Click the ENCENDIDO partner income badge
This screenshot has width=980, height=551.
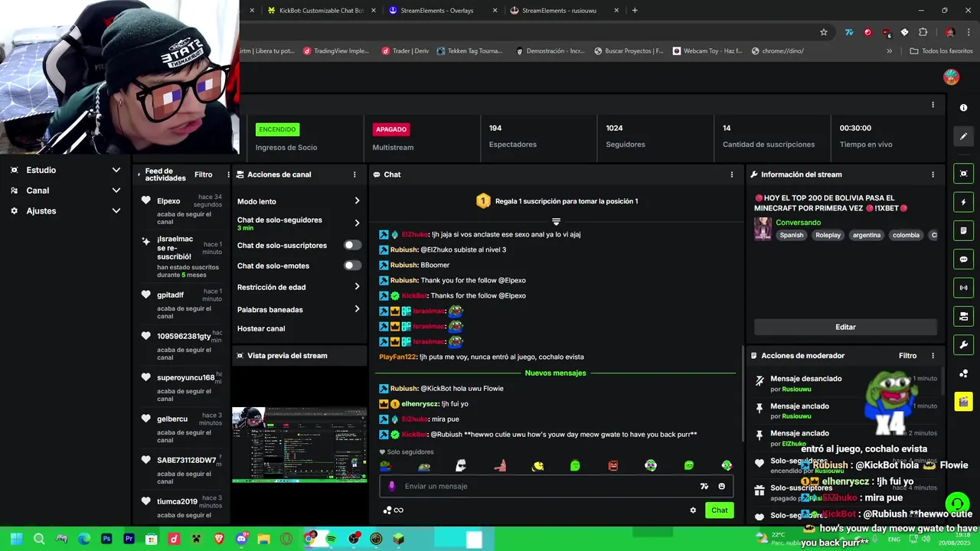click(277, 129)
